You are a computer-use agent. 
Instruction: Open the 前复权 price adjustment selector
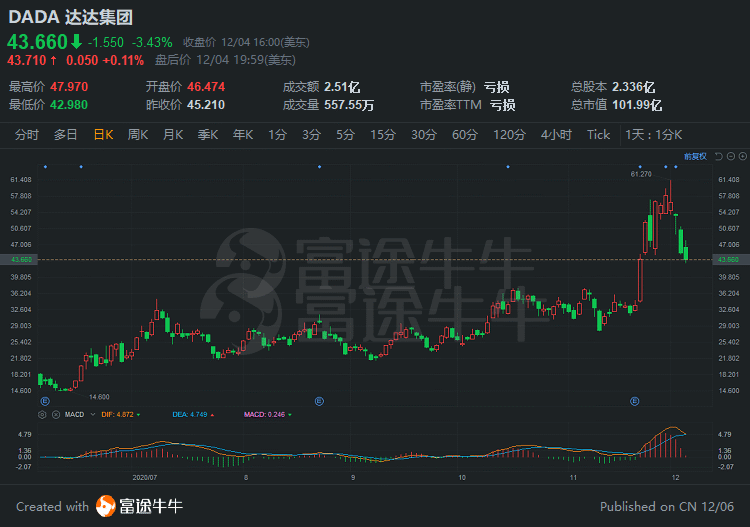pos(695,156)
